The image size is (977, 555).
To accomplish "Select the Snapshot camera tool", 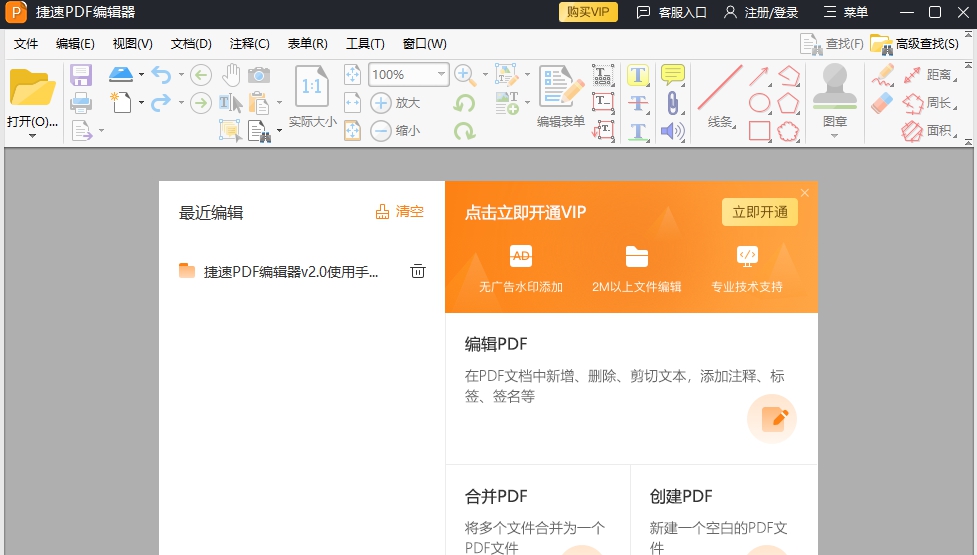I will pos(259,75).
